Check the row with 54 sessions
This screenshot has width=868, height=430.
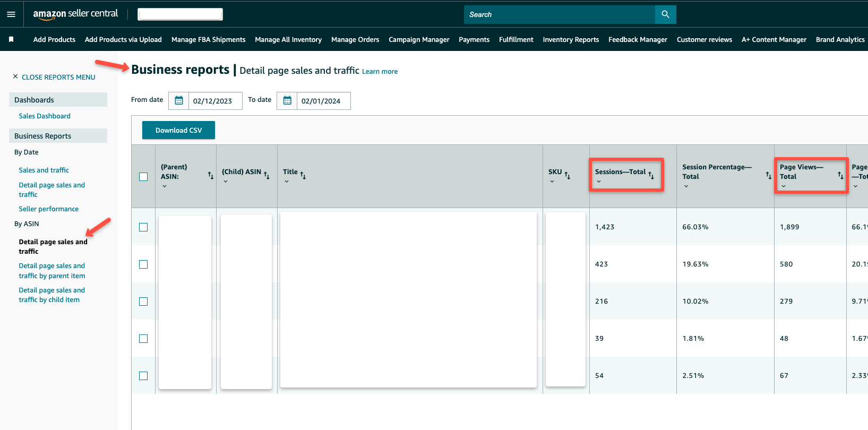click(x=143, y=376)
